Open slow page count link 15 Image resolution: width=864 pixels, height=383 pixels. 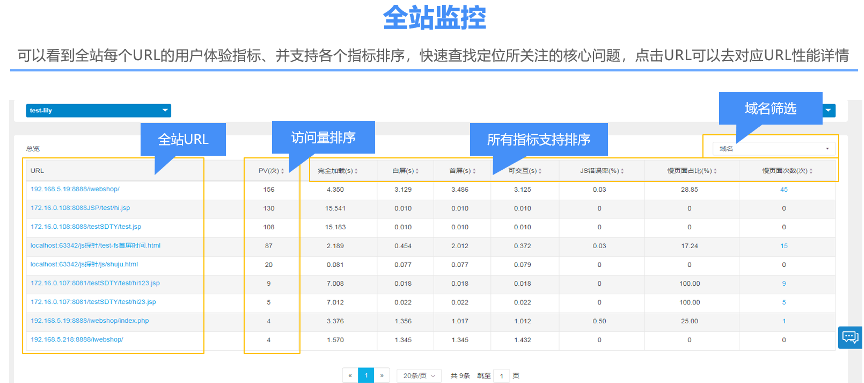click(784, 245)
